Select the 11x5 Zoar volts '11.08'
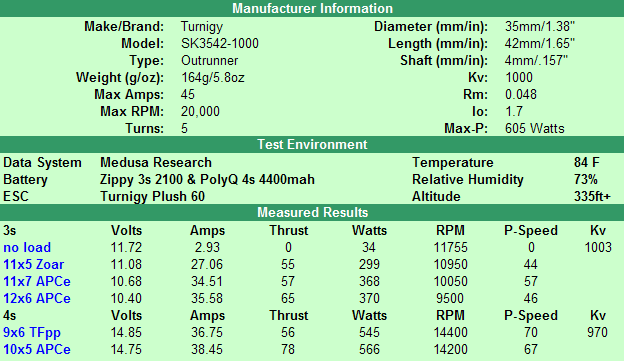Image resolution: width=624 pixels, height=361 pixels. [126, 265]
